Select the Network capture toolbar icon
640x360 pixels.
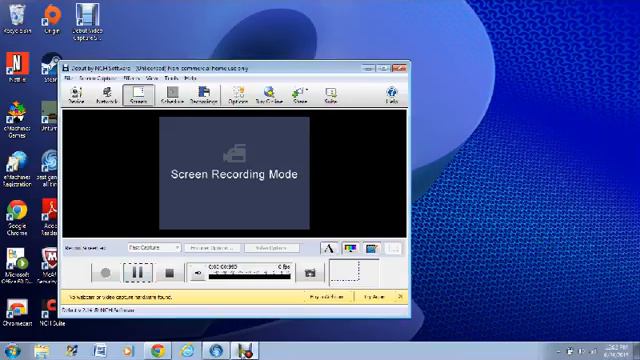pos(107,95)
